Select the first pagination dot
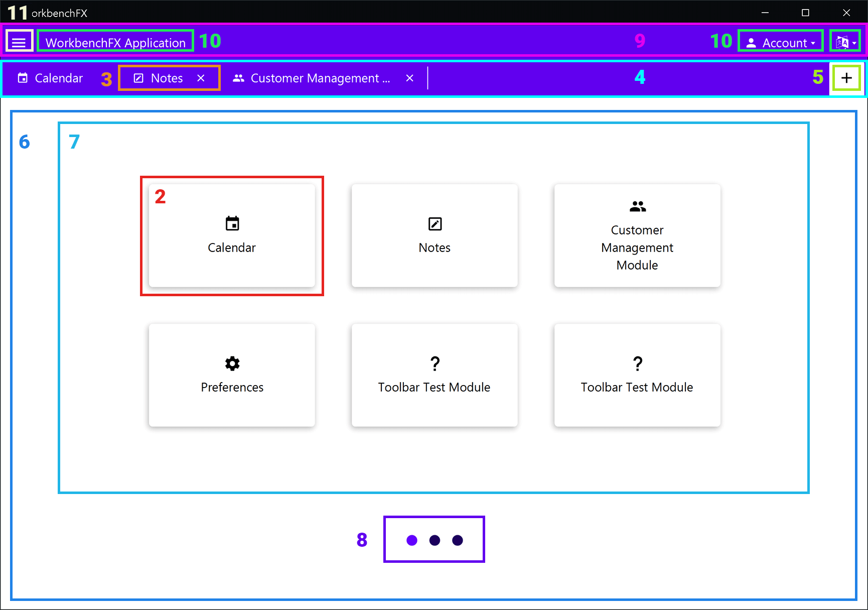Viewport: 868px width, 610px height. tap(412, 540)
